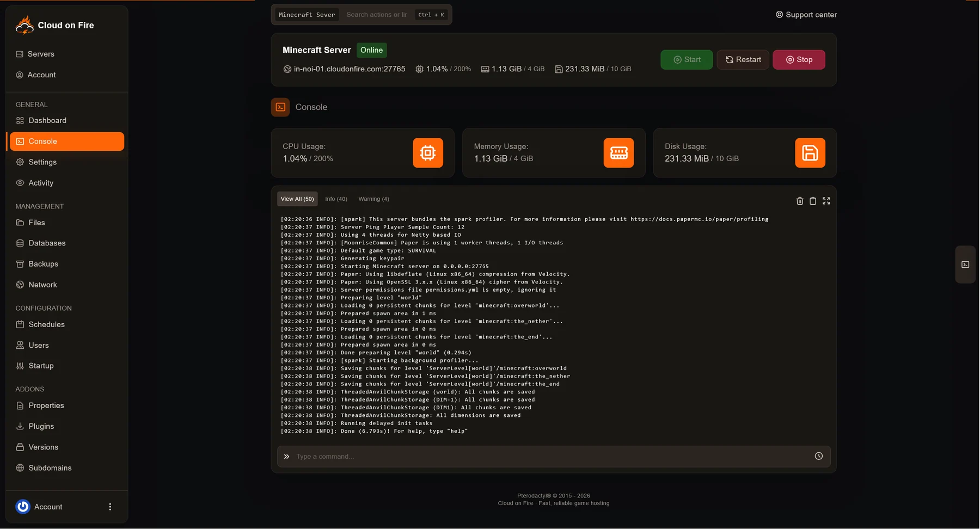Click the Startup sliders icon
Image resolution: width=980 pixels, height=529 pixels.
coord(20,366)
